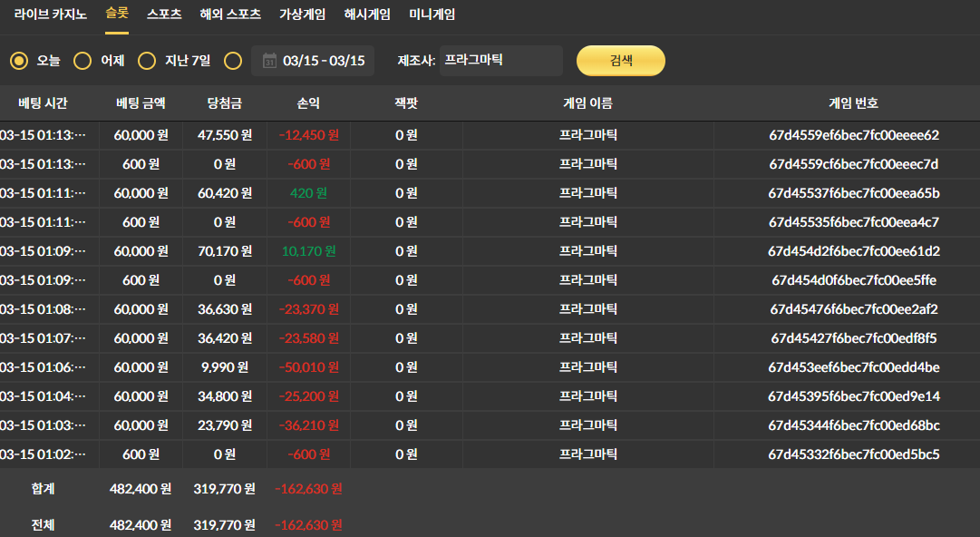The height and width of the screenshot is (537, 980).
Task: Switch to the 슬롯 tab
Action: [x=117, y=14]
